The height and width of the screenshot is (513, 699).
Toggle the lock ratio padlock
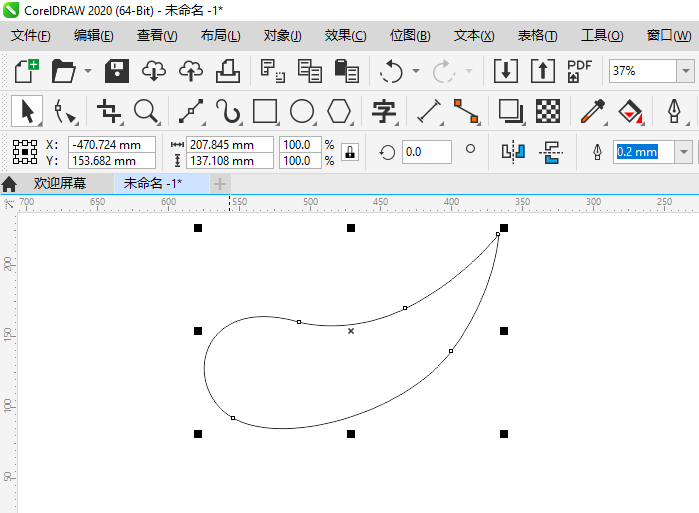point(349,152)
